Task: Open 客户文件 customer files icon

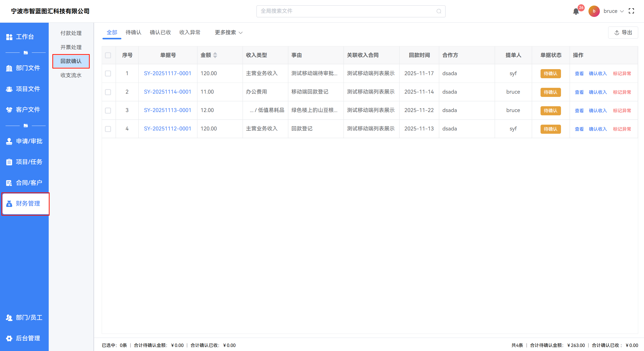Action: pyautogui.click(x=9, y=110)
